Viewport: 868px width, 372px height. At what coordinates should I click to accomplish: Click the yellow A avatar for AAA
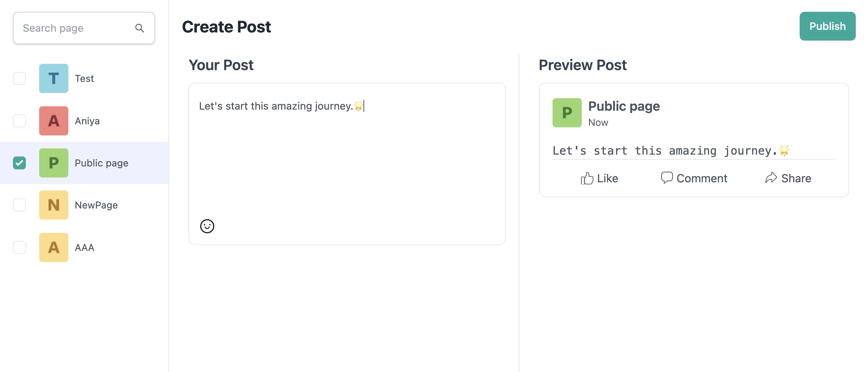click(x=54, y=248)
